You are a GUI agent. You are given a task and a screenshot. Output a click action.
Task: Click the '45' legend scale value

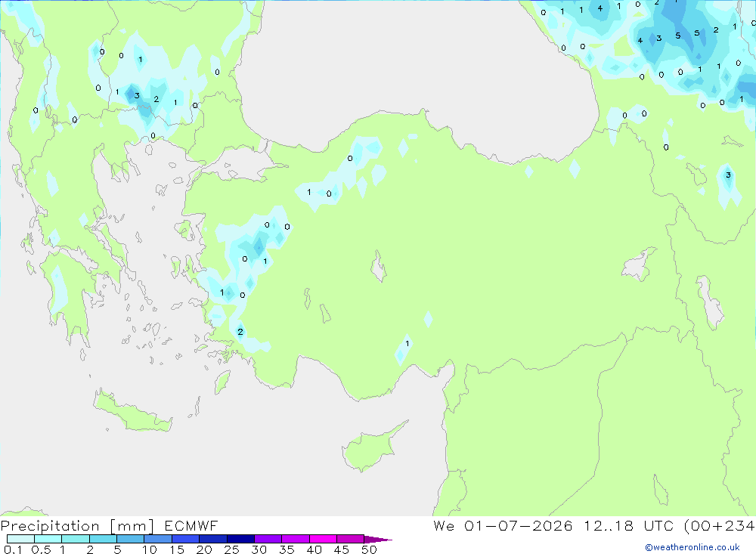pos(342,549)
